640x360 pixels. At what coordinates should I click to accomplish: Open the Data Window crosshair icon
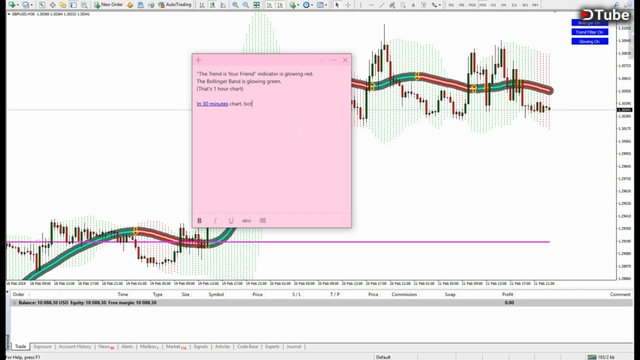[53, 5]
